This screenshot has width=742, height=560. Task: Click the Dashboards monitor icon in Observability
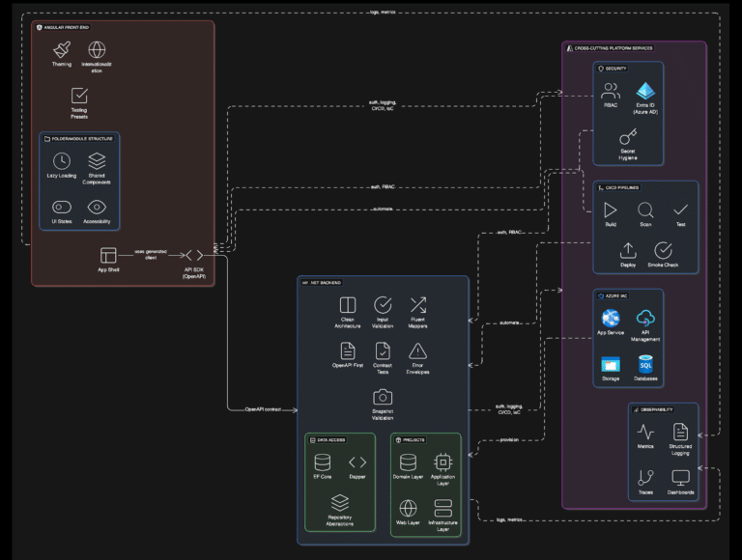(x=680, y=477)
